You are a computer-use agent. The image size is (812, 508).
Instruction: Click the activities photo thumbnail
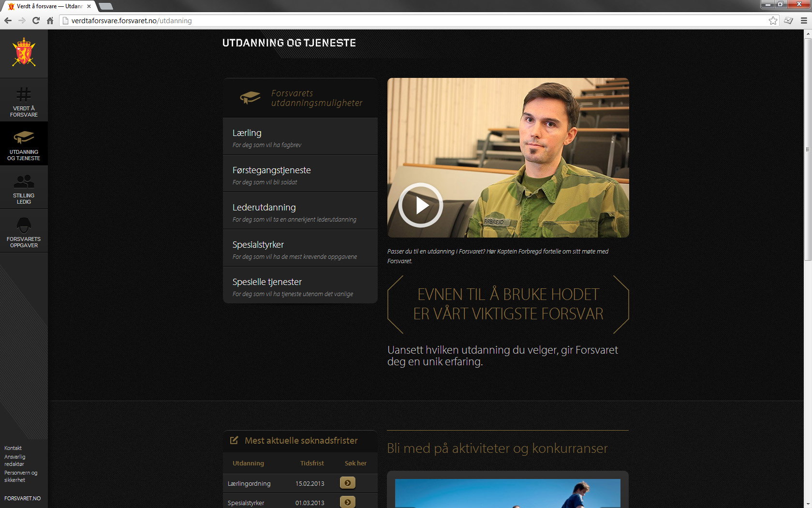tap(507, 493)
